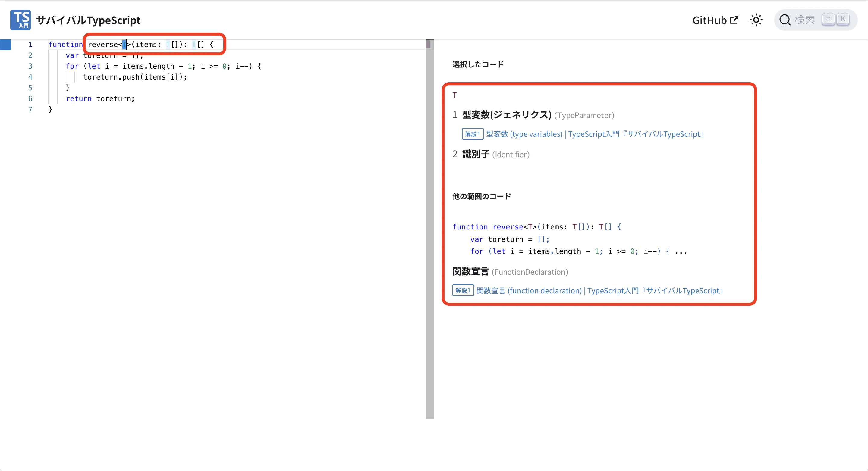Viewport: 868px width, 471px height.
Task: Click the red 'T' selected code text in panel
Action: pos(454,95)
